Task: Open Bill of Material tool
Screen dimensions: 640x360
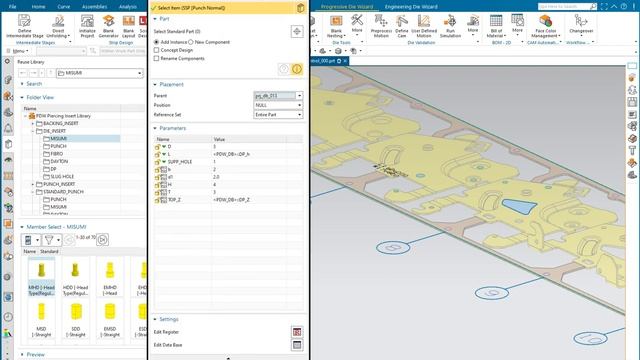Action: click(496, 21)
